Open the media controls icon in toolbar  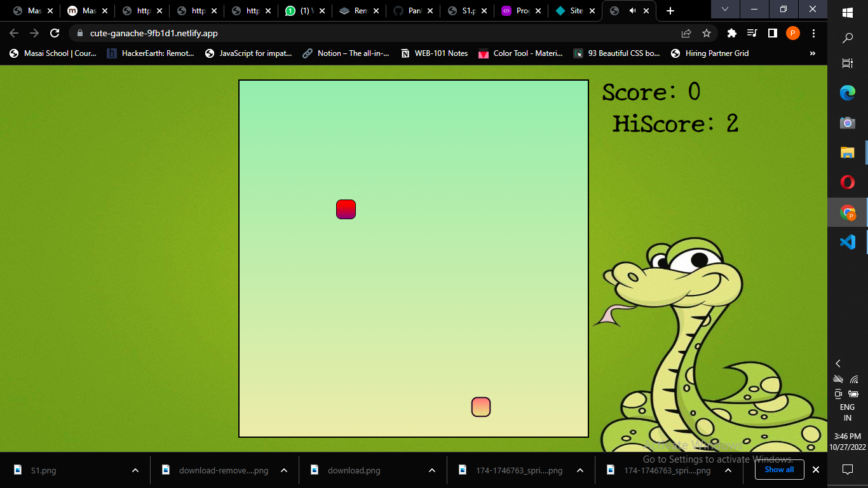tap(752, 33)
